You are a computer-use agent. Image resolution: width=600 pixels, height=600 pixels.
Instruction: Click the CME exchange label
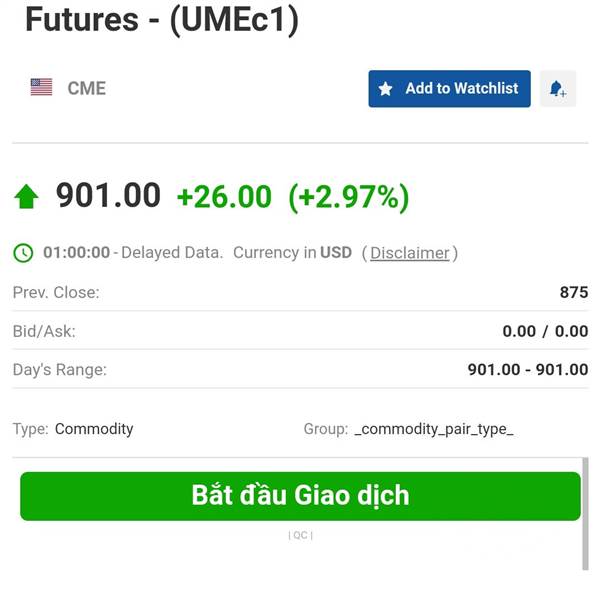coord(87,88)
